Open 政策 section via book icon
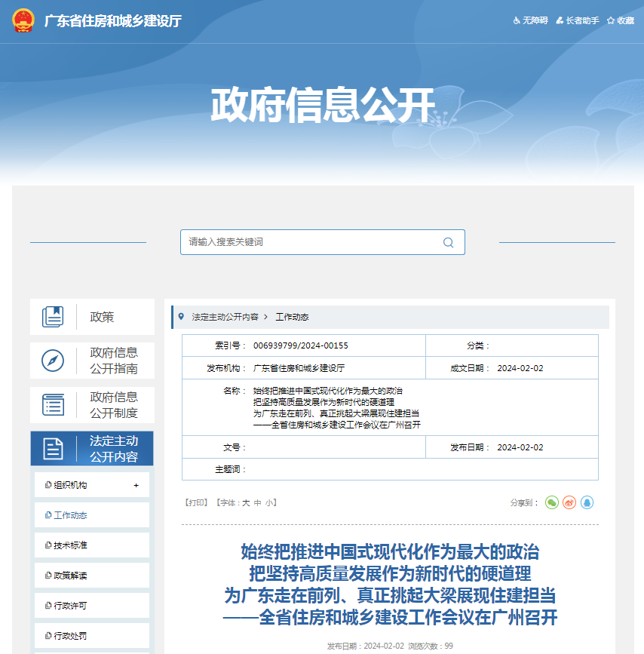This screenshot has height=654, width=644. (53, 317)
